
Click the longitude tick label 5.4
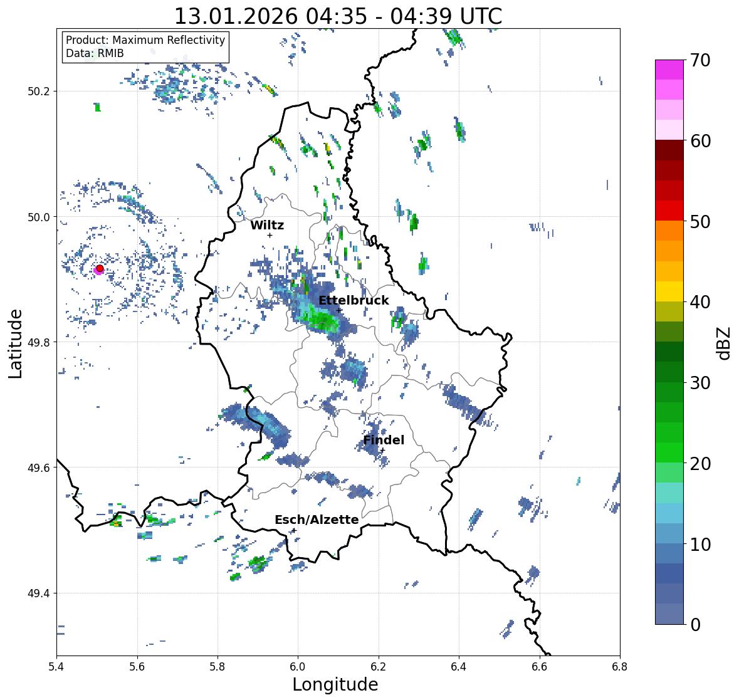click(56, 667)
